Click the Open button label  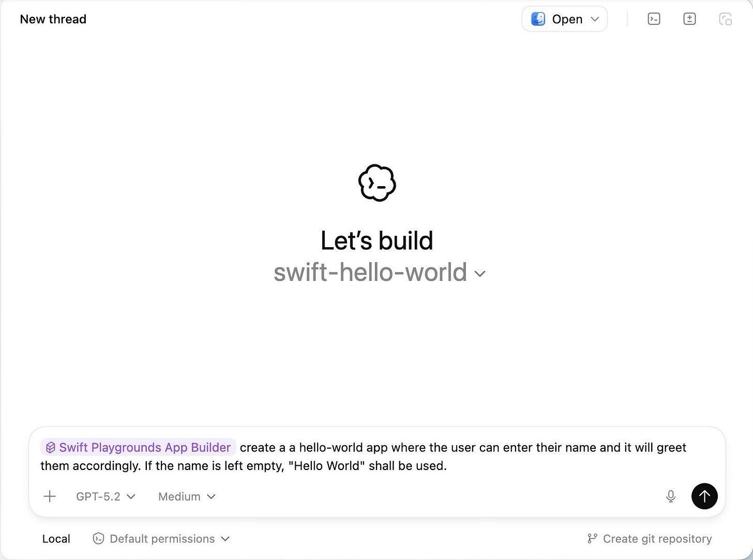tap(567, 19)
